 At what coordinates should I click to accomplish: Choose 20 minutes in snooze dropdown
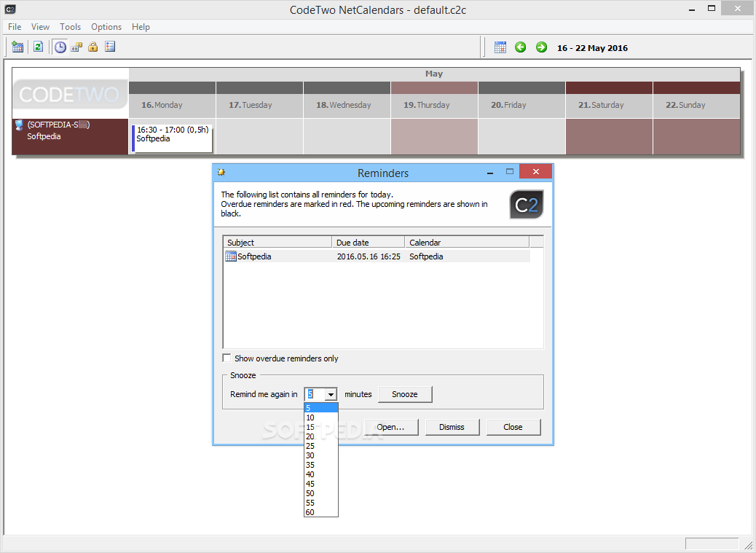320,436
